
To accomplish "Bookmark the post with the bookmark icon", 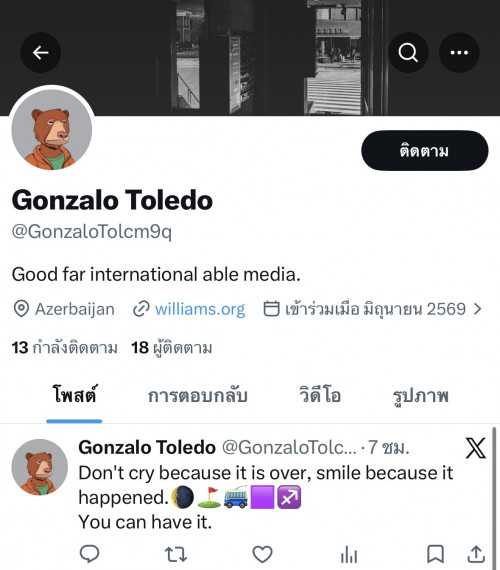I will click(x=435, y=554).
